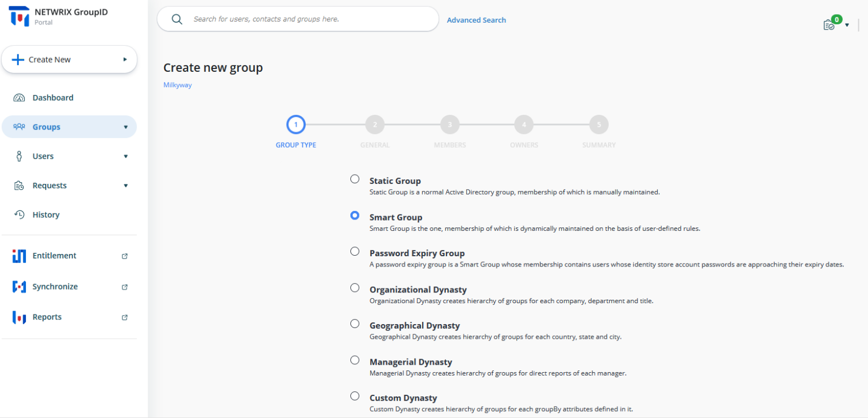The width and height of the screenshot is (868, 418).
Task: Go to the General wizard step
Action: 375,124
